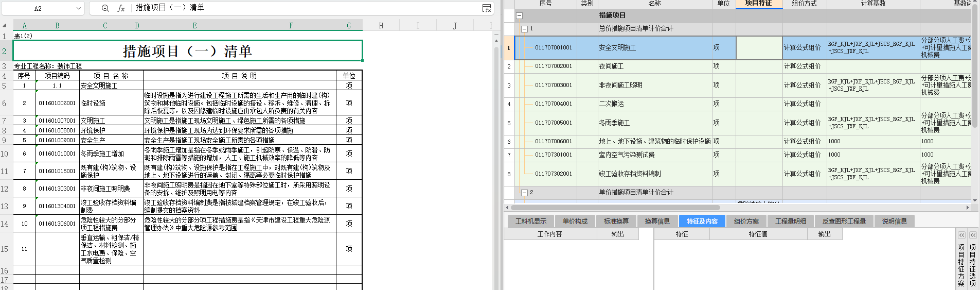Switch to the 组价方案 tab
The height and width of the screenshot is (290, 980).
point(746,221)
